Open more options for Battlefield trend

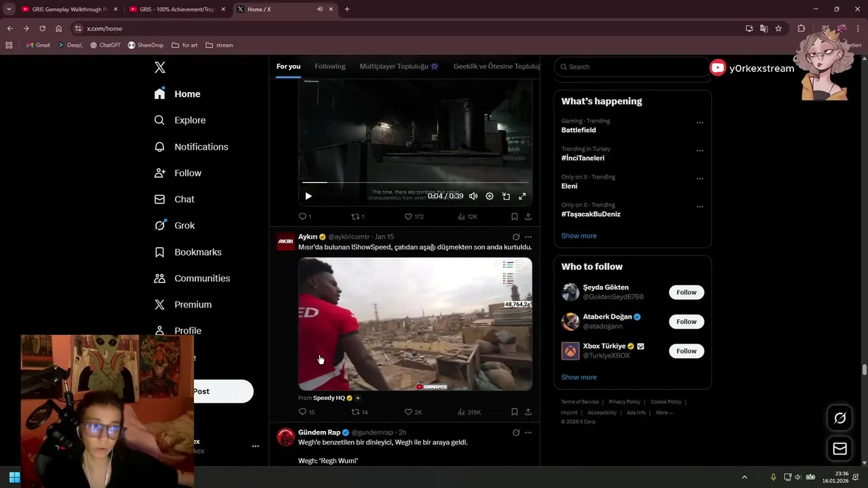[700, 123]
